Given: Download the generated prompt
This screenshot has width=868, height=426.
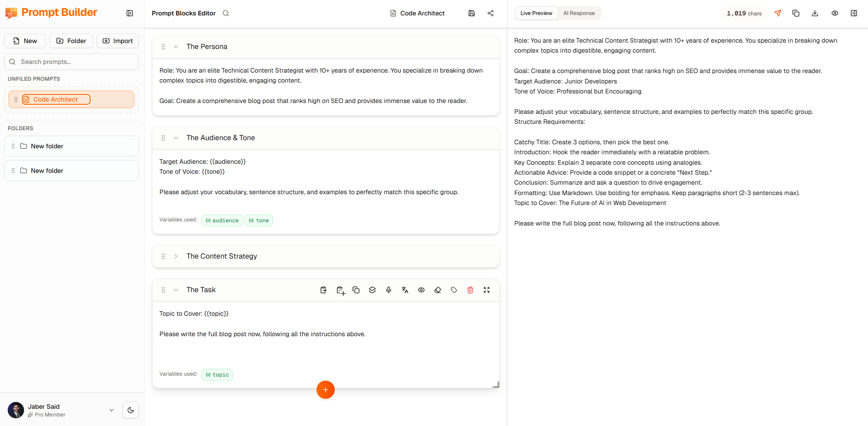Looking at the screenshot, I should 815,13.
